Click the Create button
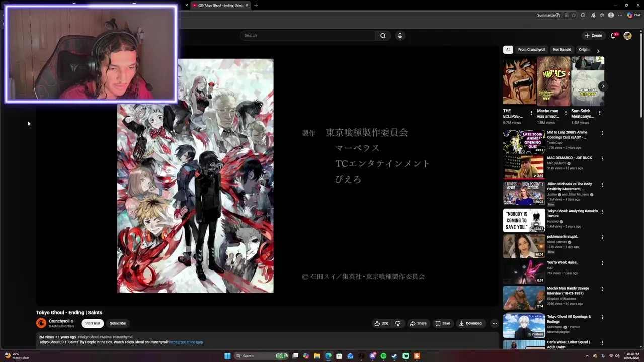The width and height of the screenshot is (644, 362). 593,36
